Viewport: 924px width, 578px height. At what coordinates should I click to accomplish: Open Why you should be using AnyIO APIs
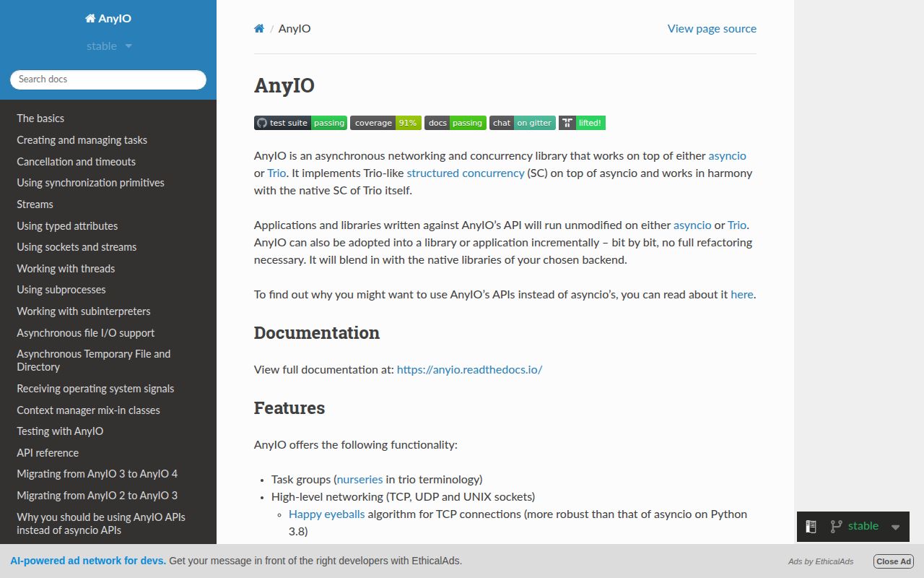tap(108, 524)
